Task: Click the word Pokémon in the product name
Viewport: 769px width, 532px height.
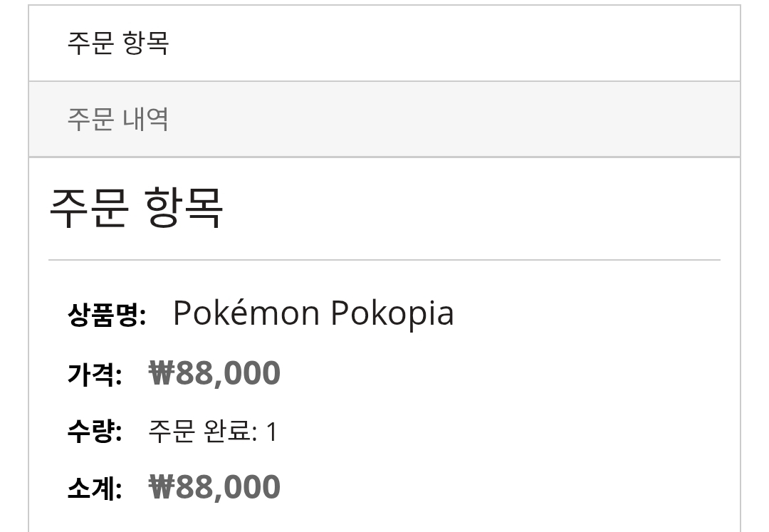Action: (x=246, y=313)
